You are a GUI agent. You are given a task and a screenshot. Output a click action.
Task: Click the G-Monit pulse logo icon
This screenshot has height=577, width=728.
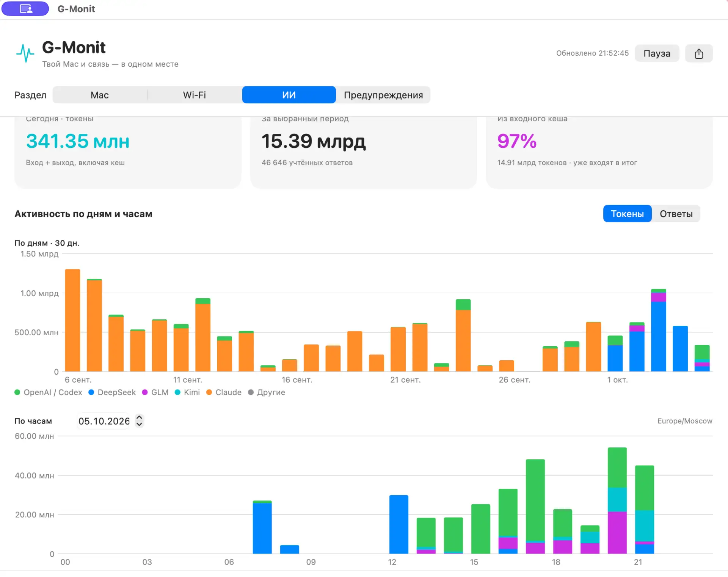pyautogui.click(x=25, y=53)
